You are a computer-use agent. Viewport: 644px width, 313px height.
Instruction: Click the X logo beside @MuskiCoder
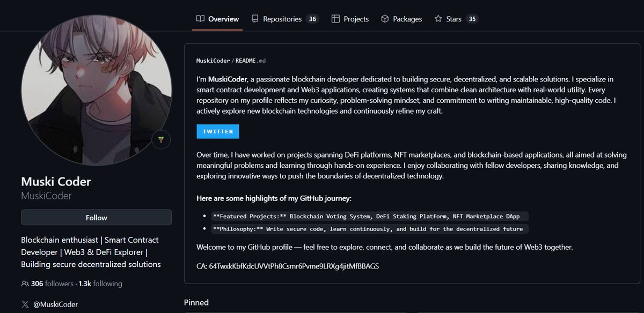(25, 304)
